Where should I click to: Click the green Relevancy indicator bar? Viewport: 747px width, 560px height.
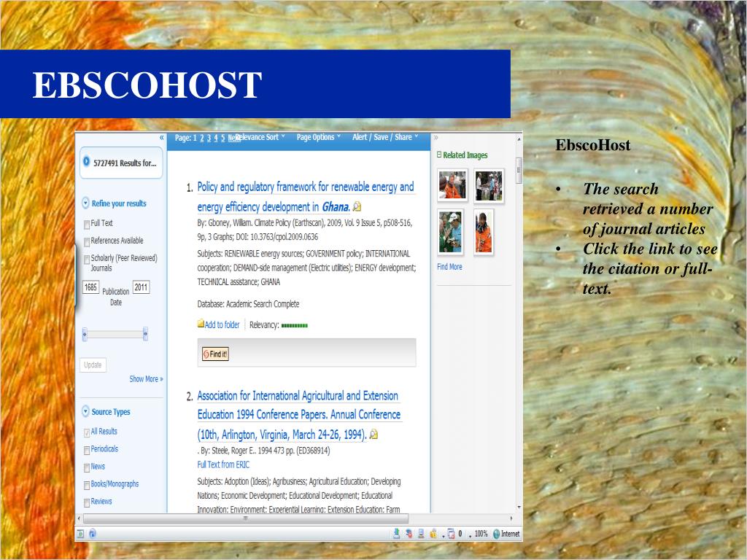[295, 326]
